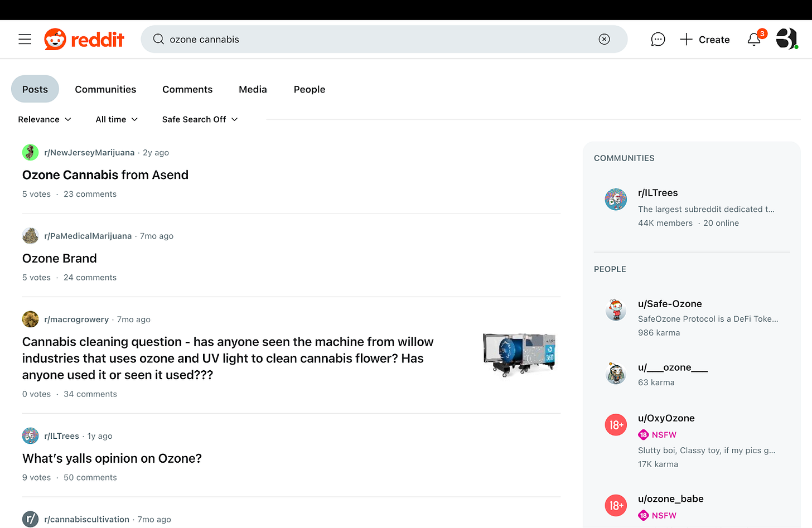
Task: Click the 24 comments text
Action: (x=90, y=278)
